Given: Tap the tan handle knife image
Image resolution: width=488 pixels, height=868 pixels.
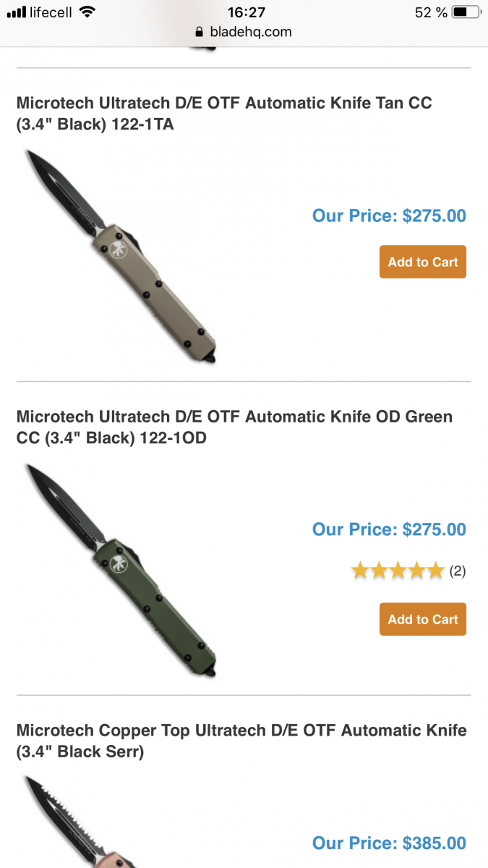Looking at the screenshot, I should (121, 256).
